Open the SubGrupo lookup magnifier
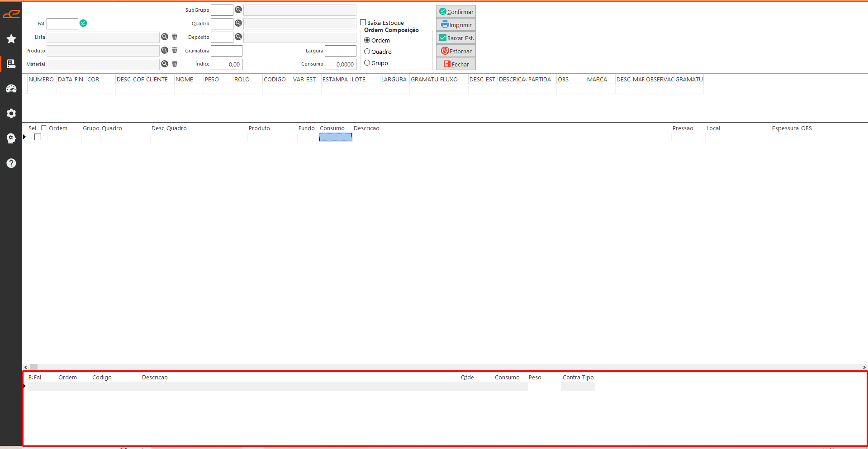868x449 pixels. [x=238, y=9]
